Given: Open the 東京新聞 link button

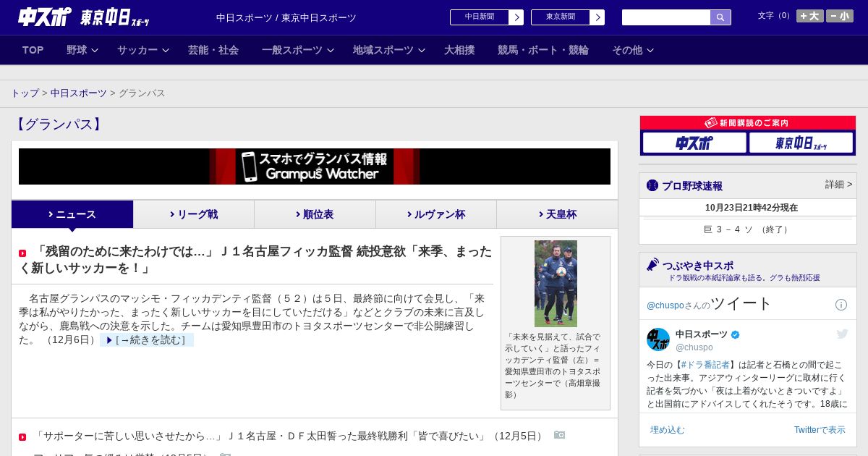Looking at the screenshot, I should pyautogui.click(x=561, y=17).
